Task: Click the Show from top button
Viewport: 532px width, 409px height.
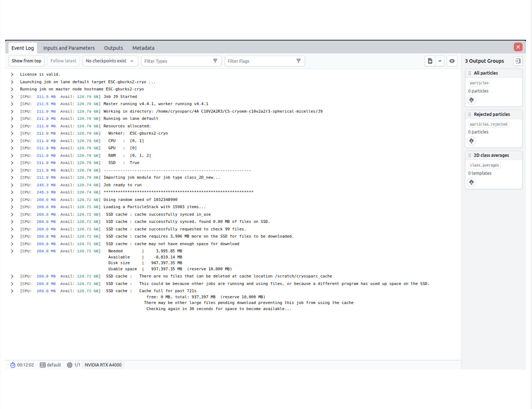Action: [x=27, y=61]
